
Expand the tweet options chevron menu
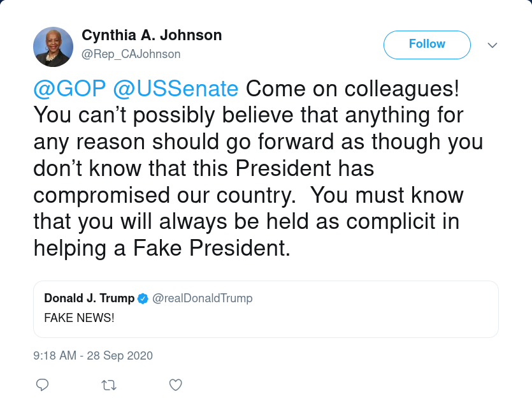(492, 45)
